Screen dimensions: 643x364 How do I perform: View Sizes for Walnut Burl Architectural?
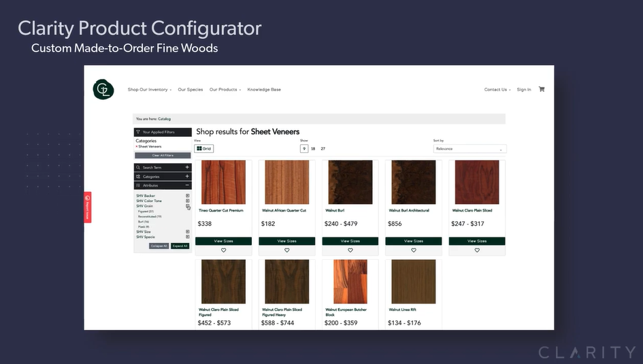pos(414,241)
